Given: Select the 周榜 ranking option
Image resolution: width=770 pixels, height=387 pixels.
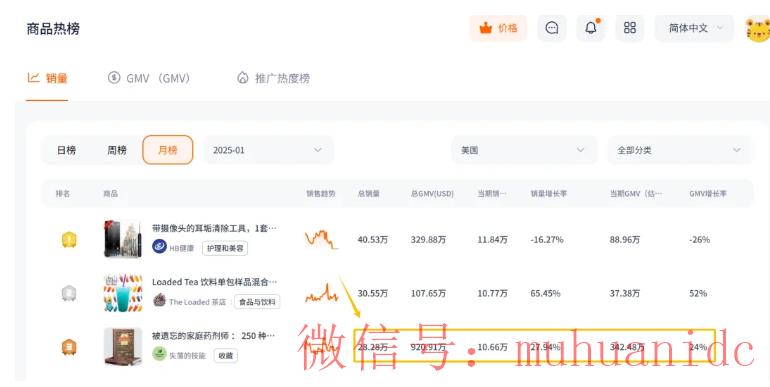Looking at the screenshot, I should tap(117, 150).
